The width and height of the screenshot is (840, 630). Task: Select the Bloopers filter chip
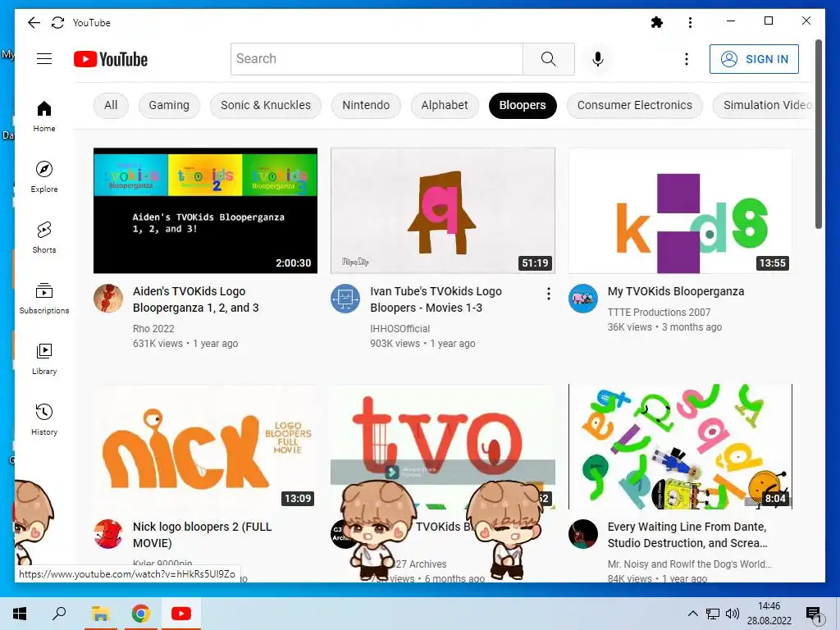[x=523, y=105]
